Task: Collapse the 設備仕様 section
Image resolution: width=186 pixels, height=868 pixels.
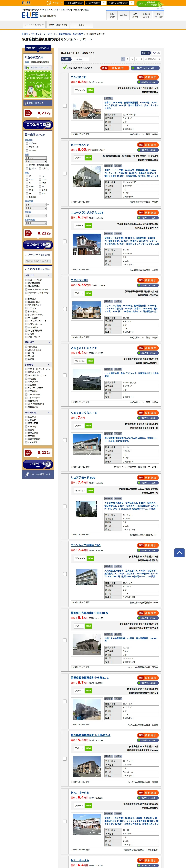Action: point(38,365)
